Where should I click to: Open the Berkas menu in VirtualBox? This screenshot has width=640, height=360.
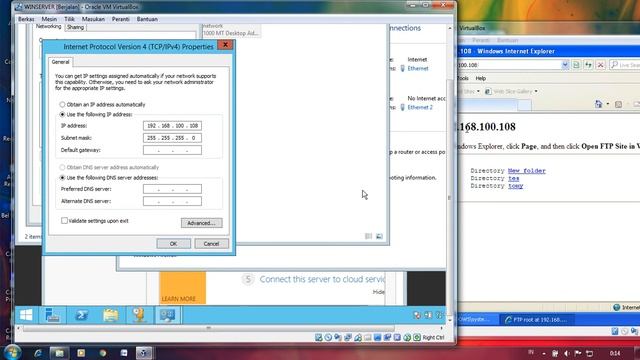pos(26,19)
